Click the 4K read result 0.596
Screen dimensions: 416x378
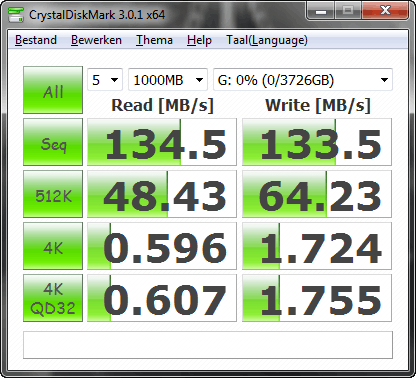162,246
